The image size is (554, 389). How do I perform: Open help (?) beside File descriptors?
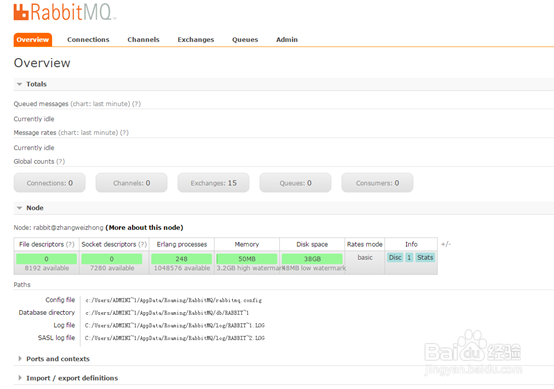pyautogui.click(x=70, y=244)
